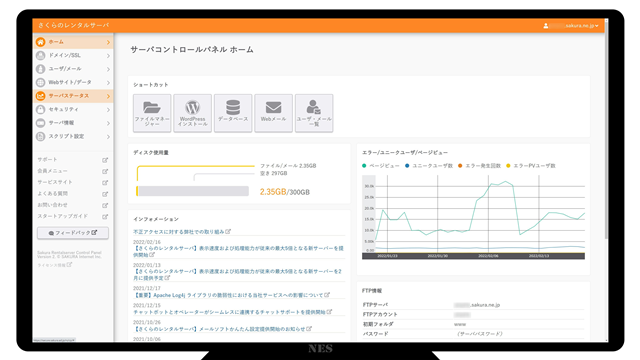
Task: Select セキュリティ in the sidebar menu
Action: click(73, 109)
